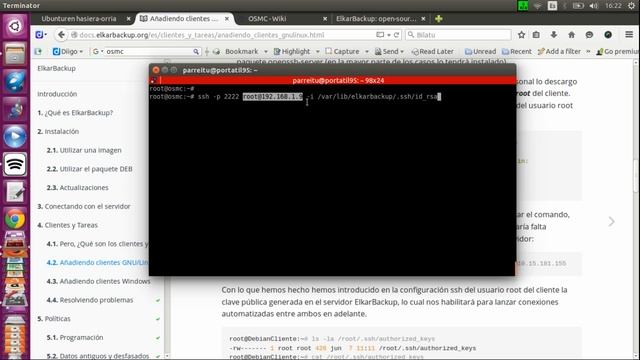Open battery indicator in top panel
Viewport: 640px width, 360px height.
[578, 6]
